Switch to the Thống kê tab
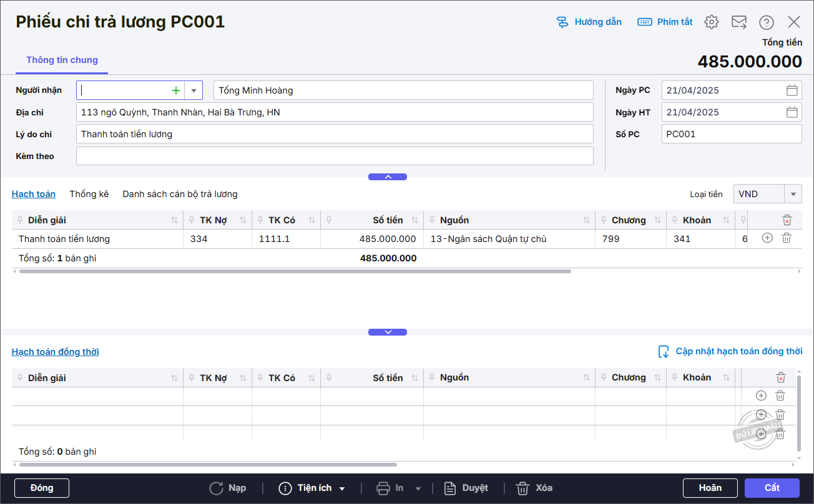 pos(89,194)
